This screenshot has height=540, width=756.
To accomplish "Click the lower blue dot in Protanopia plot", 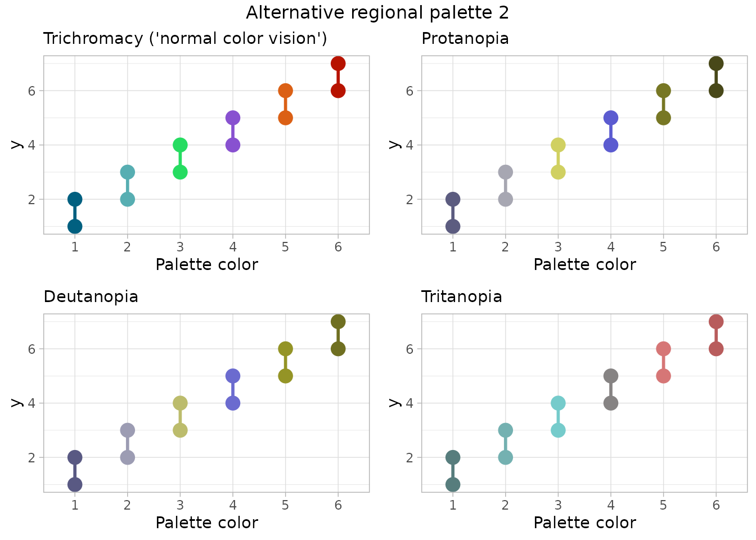I will tap(611, 145).
